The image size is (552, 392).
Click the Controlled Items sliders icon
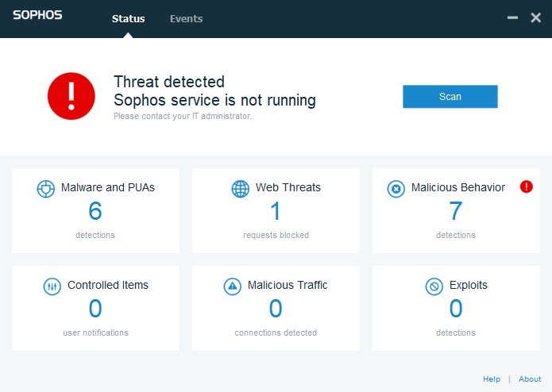[52, 286]
